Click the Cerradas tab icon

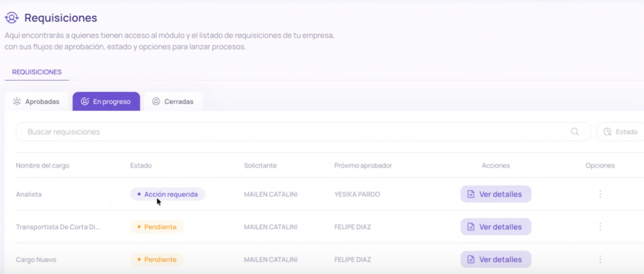(156, 101)
